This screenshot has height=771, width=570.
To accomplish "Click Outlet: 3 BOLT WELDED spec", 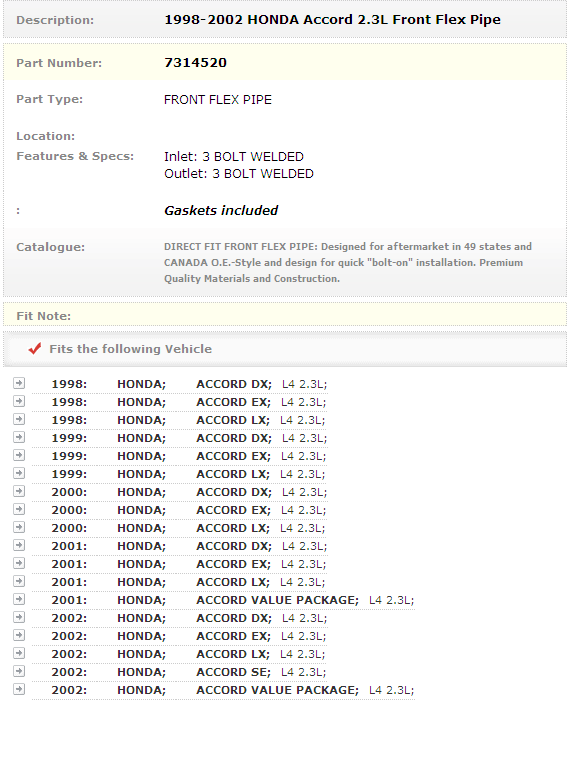I will click(239, 174).
